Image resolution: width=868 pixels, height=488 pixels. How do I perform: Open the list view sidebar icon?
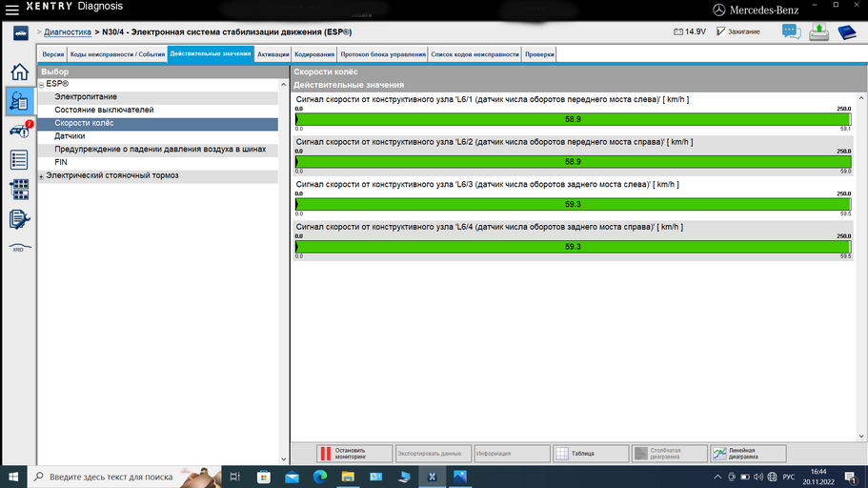19,160
